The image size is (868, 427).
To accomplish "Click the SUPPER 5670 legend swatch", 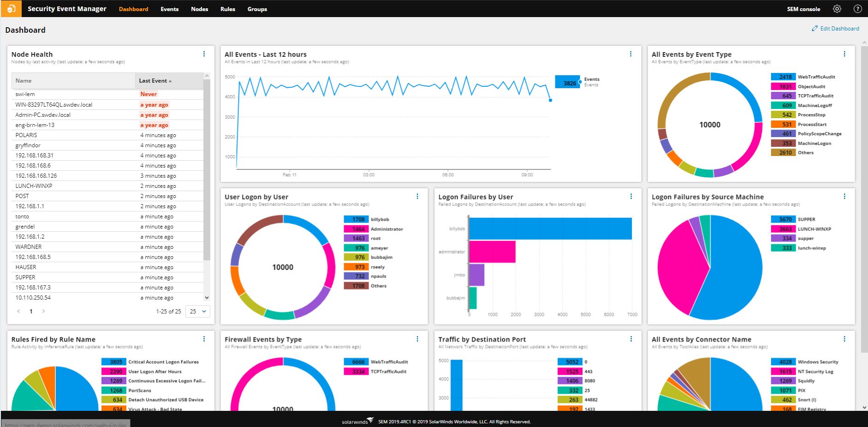I will (x=783, y=220).
